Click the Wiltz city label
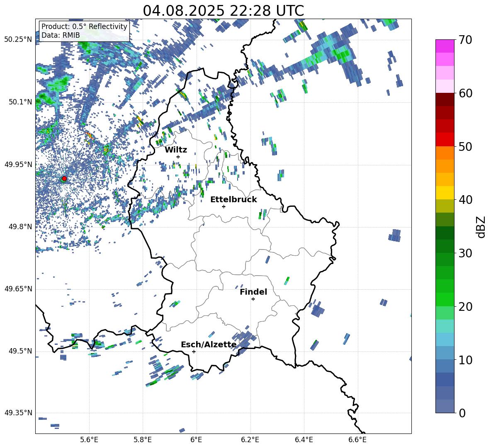This screenshot has height=448, width=491. (x=176, y=150)
